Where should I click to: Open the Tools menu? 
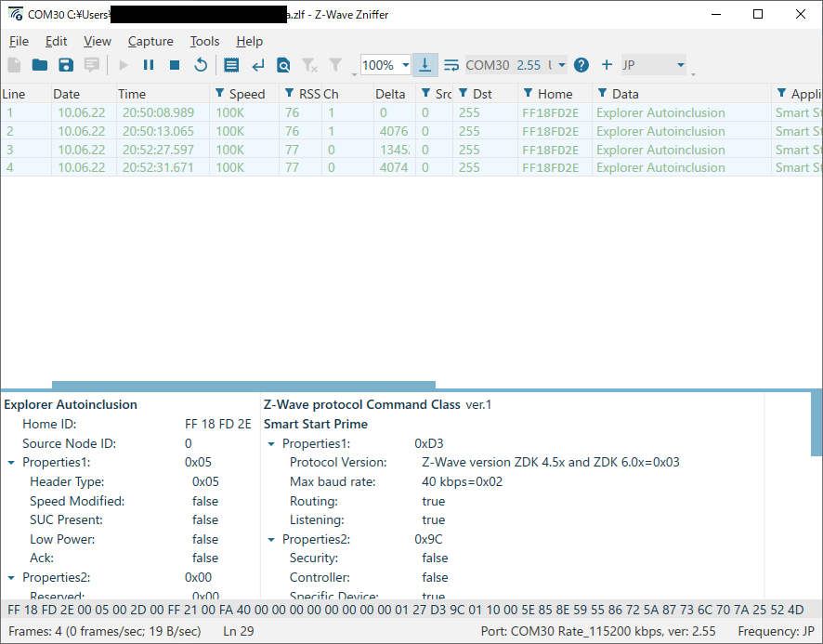tap(204, 41)
